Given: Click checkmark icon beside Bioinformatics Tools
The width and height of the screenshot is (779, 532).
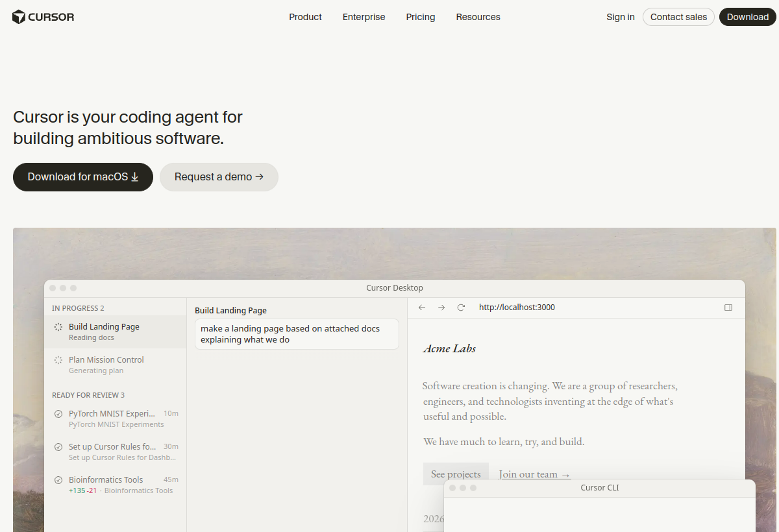Looking at the screenshot, I should (58, 480).
